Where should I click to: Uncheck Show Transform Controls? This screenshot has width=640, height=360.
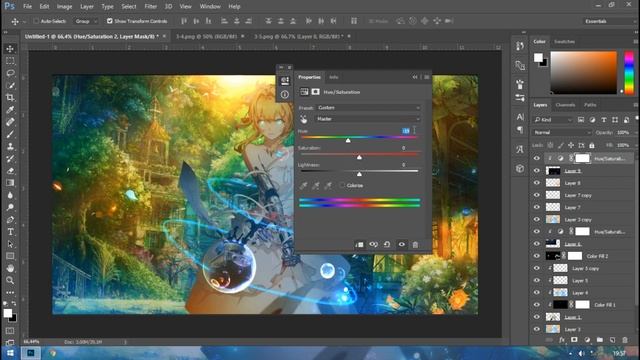pyautogui.click(x=109, y=21)
